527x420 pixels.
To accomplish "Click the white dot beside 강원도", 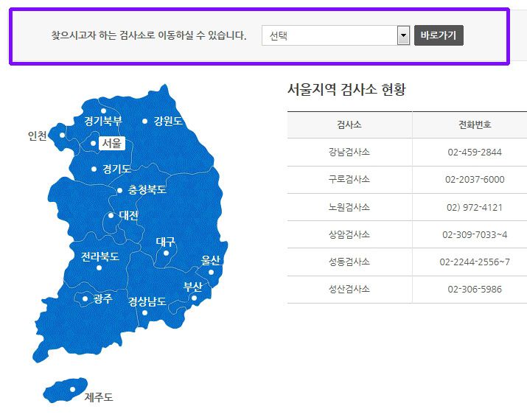I will pos(145,122).
